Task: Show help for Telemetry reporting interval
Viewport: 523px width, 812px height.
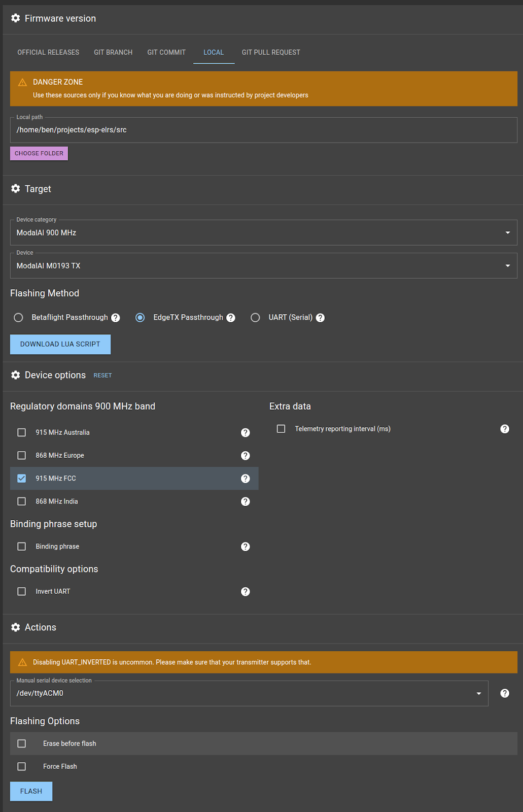Action: (x=505, y=429)
